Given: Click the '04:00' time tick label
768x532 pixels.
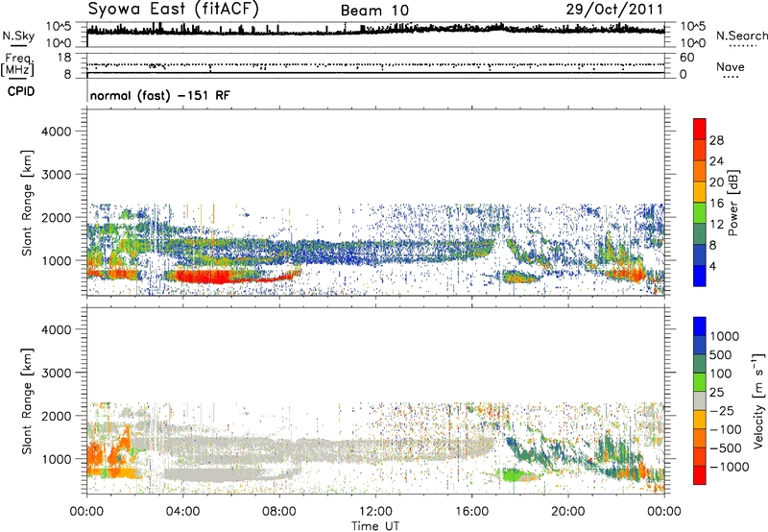Looking at the screenshot, I should (182, 512).
